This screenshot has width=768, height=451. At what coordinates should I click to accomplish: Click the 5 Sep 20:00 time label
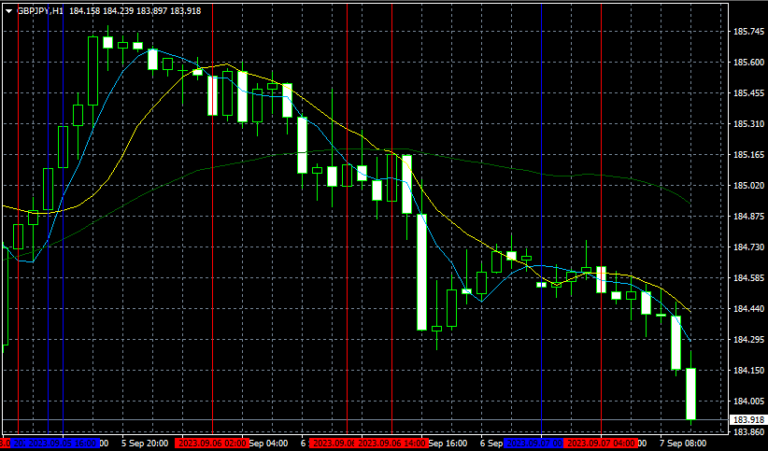(144, 443)
